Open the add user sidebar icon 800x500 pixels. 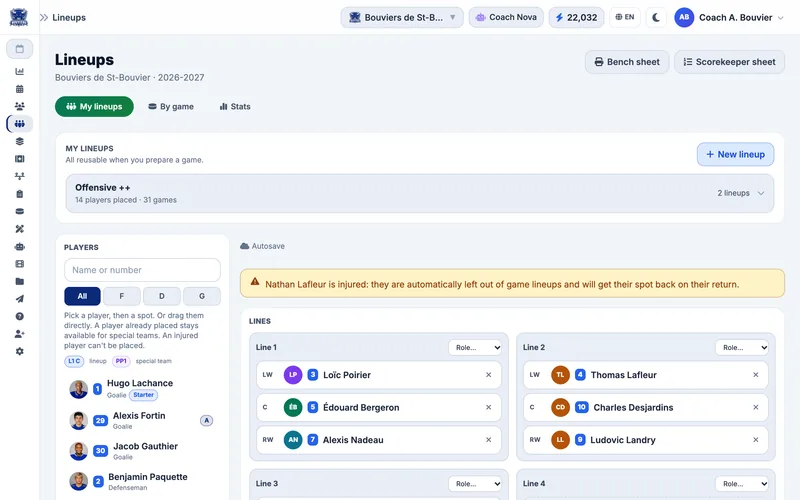point(19,334)
